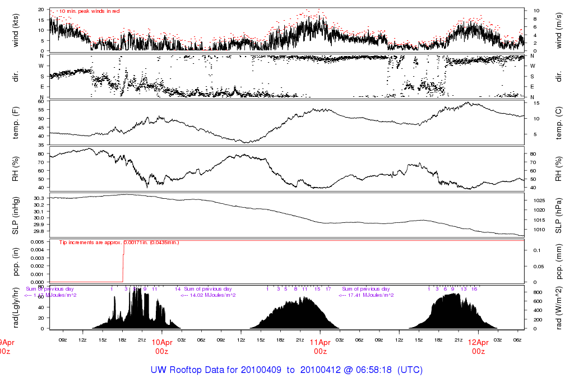Image resolution: width=574 pixels, height=392 pixels.
Task: Click the "SLP (hPa)" axis label
Action: (x=559, y=216)
